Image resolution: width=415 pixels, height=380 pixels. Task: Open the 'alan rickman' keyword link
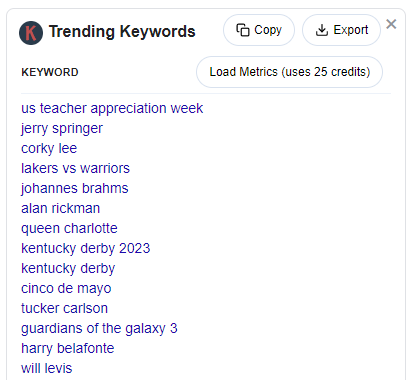[60, 208]
